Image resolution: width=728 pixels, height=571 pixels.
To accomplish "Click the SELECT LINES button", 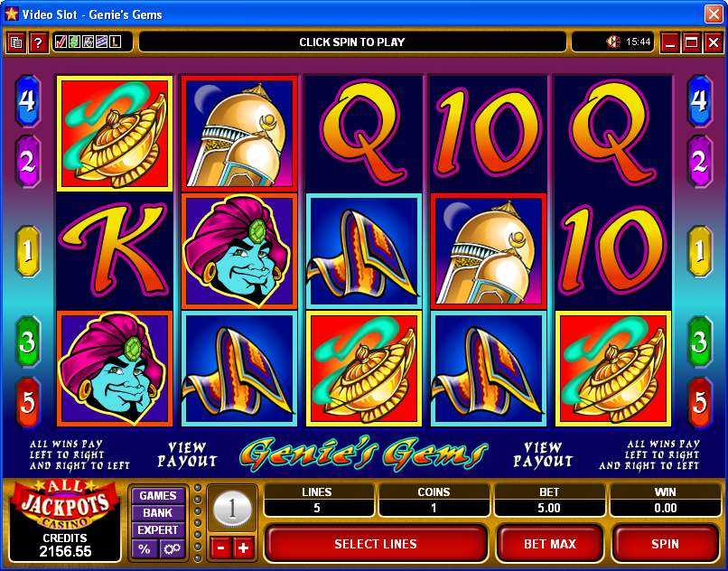I will pyautogui.click(x=376, y=544).
